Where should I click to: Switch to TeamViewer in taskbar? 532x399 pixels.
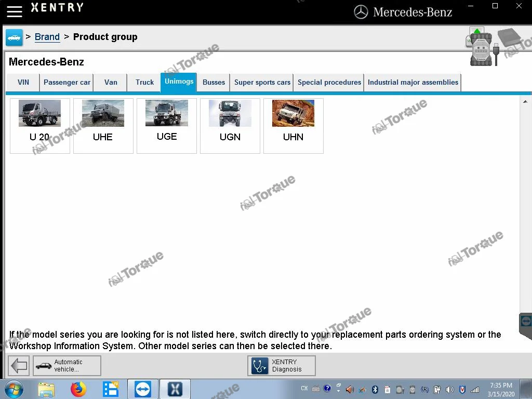click(x=142, y=389)
